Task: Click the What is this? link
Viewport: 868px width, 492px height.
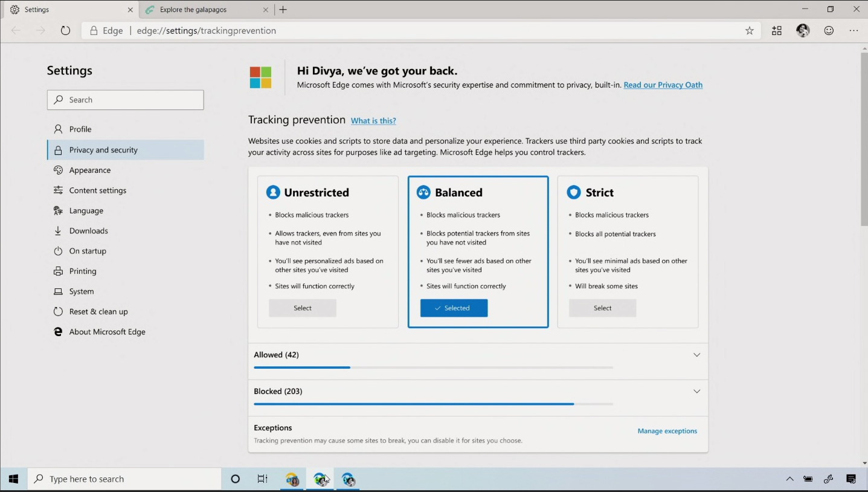Action: (373, 121)
